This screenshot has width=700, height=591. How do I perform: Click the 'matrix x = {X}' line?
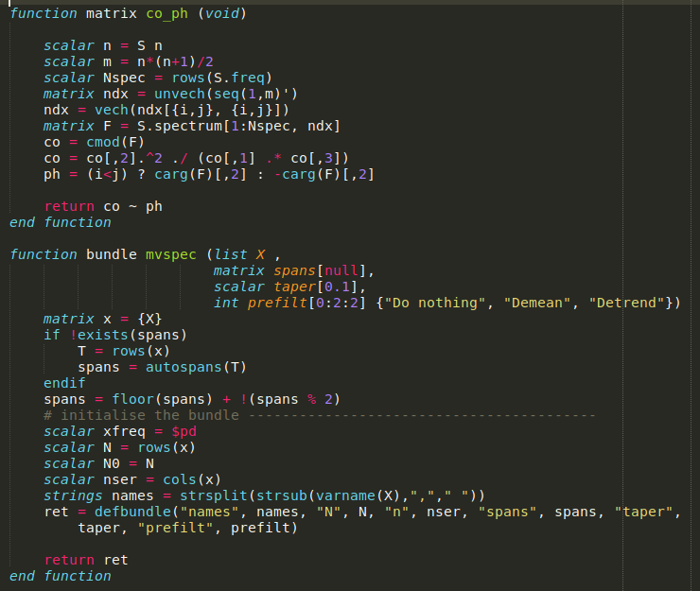click(103, 319)
